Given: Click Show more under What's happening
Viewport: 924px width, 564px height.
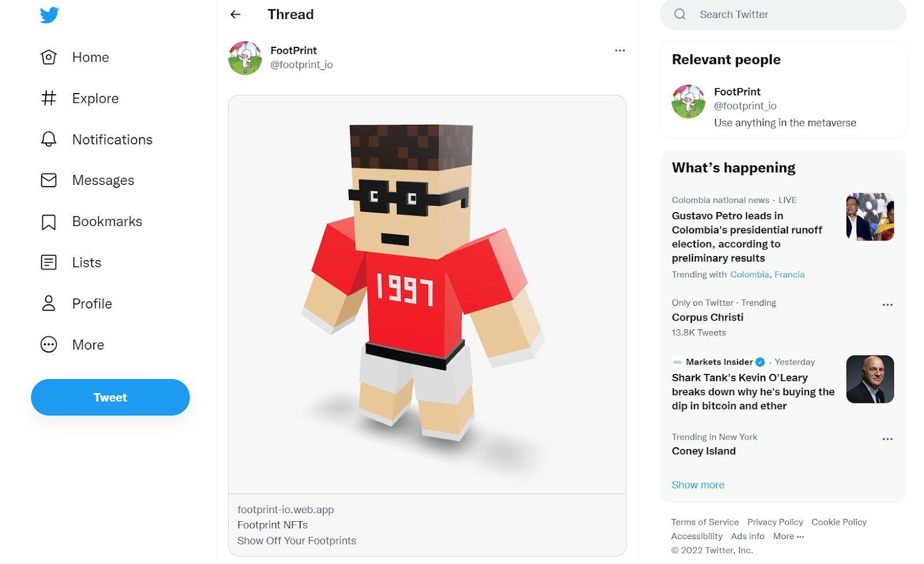Looking at the screenshot, I should [x=698, y=485].
